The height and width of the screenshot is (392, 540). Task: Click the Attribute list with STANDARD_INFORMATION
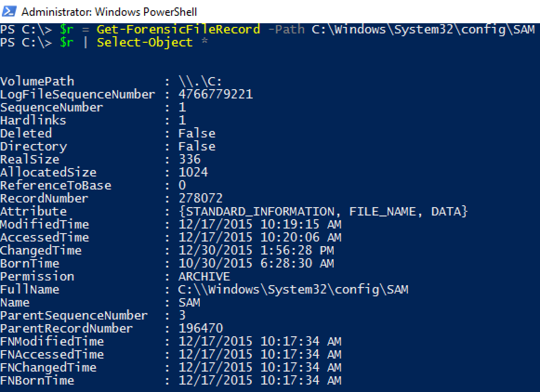[x=323, y=211]
